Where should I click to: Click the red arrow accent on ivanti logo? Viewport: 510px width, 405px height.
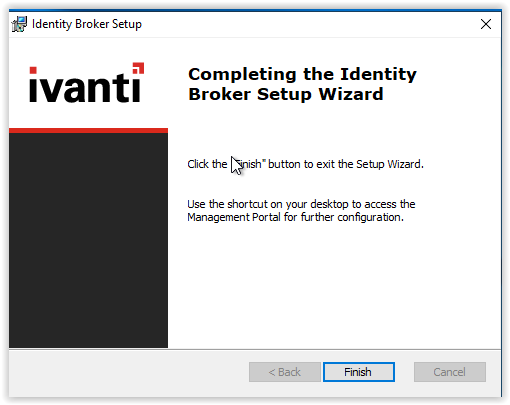(138, 68)
